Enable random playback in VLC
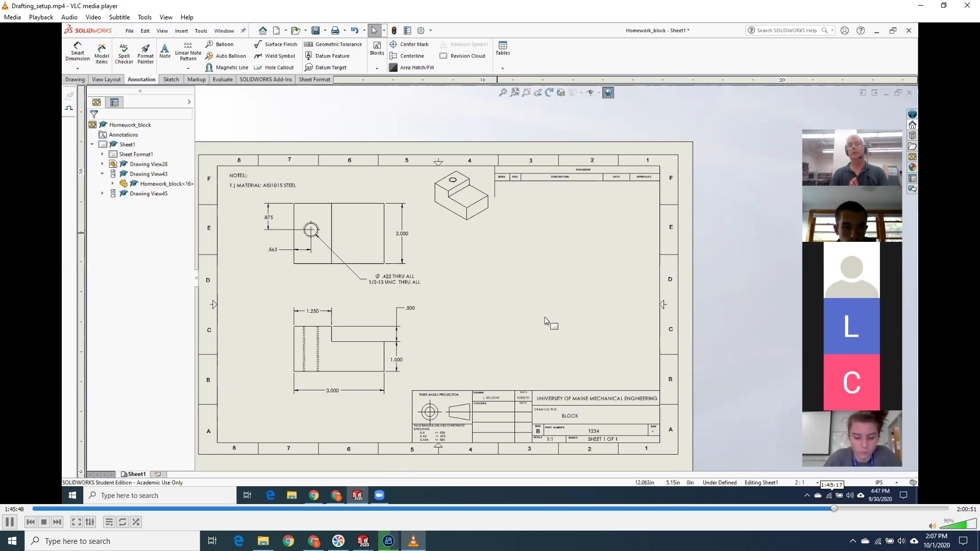The image size is (980, 551). [136, 521]
